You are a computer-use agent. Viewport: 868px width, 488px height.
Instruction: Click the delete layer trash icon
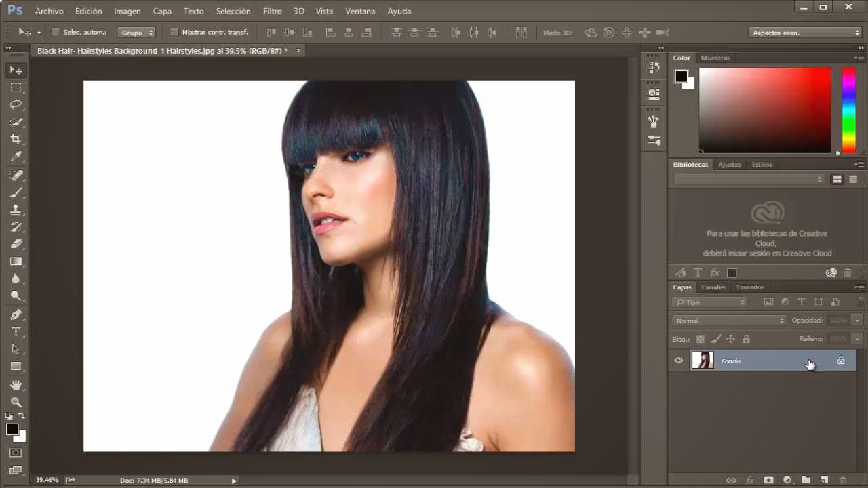tap(843, 480)
